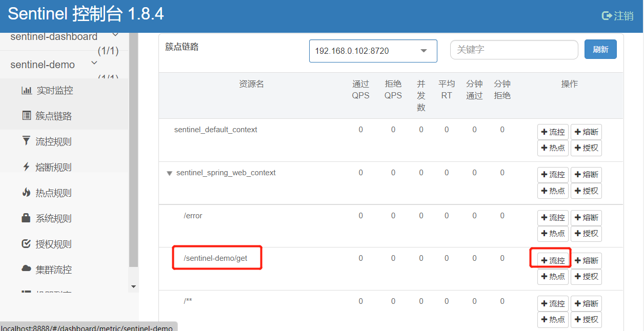Click the 关键字 search input field
The image size is (644, 331).
click(514, 50)
